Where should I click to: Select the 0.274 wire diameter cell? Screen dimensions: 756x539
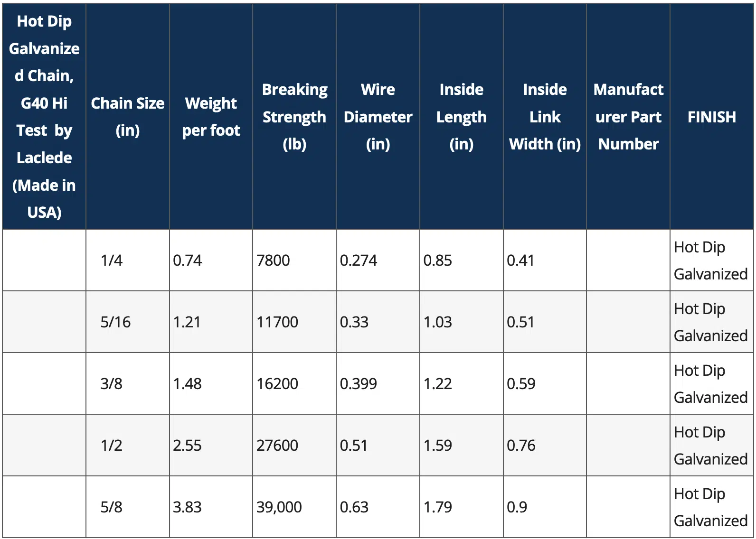[x=359, y=260]
